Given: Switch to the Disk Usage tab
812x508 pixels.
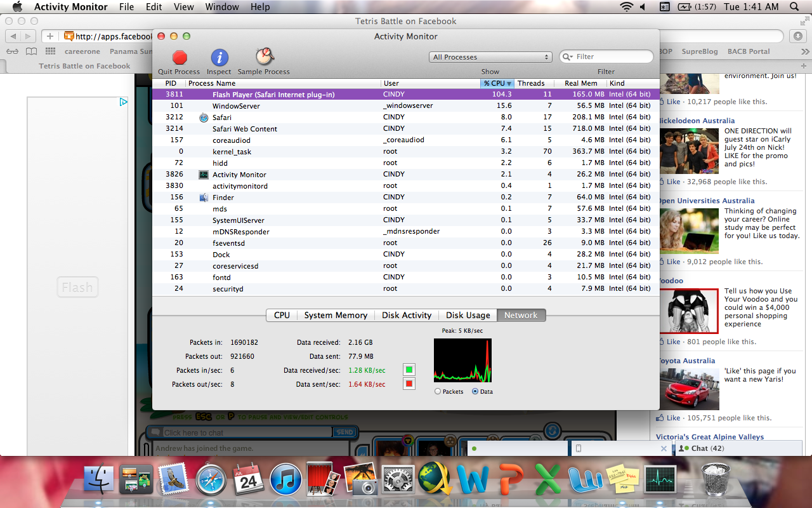Looking at the screenshot, I should tap(468, 315).
